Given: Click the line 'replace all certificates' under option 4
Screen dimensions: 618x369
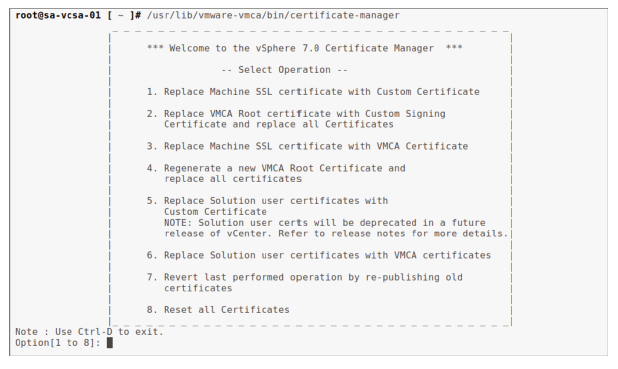Looking at the screenshot, I should (x=233, y=179).
